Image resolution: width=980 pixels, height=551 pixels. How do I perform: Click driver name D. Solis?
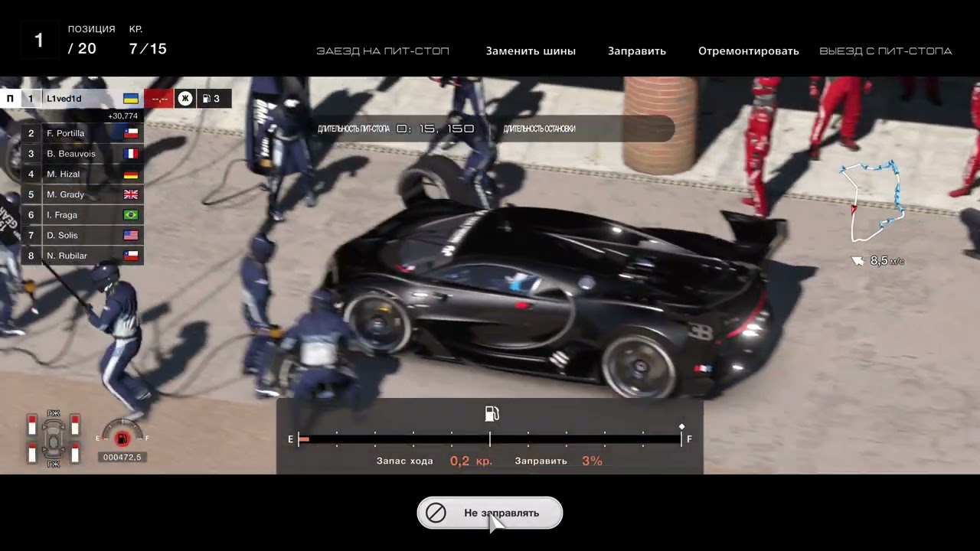click(x=64, y=235)
